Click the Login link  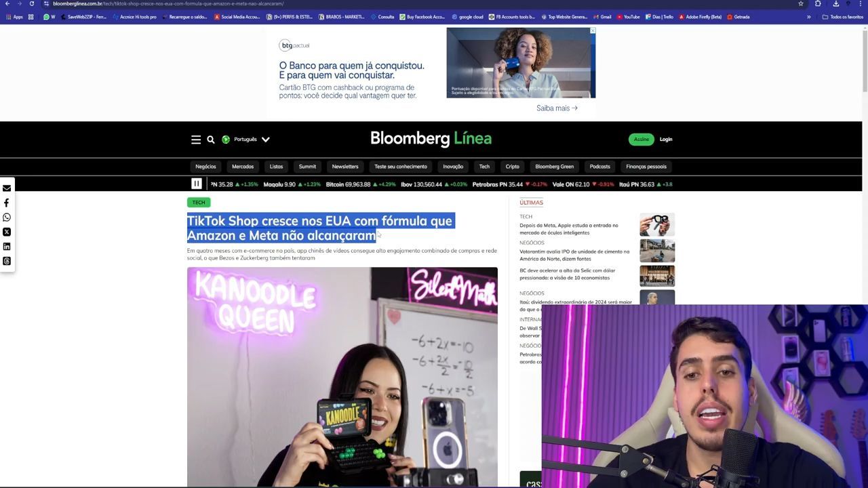point(666,140)
